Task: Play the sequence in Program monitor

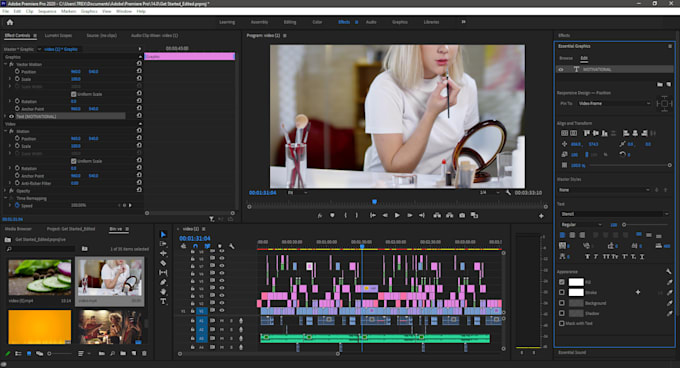Action: pos(397,215)
